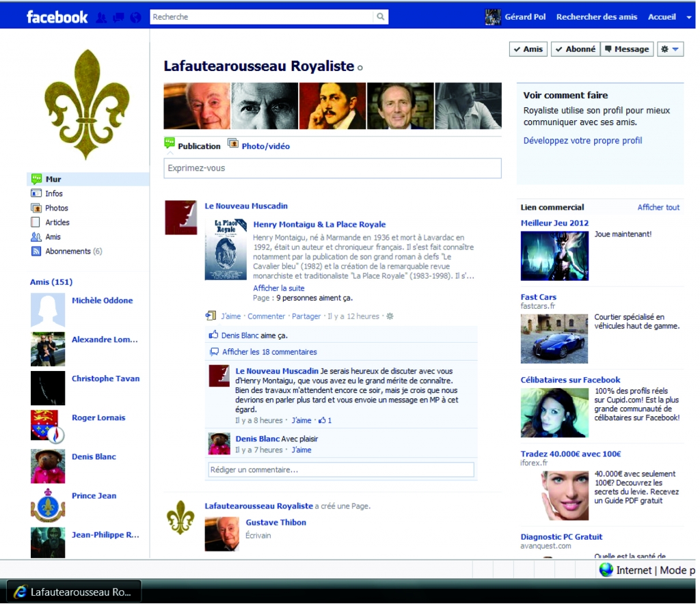Select the Infos menu item

click(54, 193)
